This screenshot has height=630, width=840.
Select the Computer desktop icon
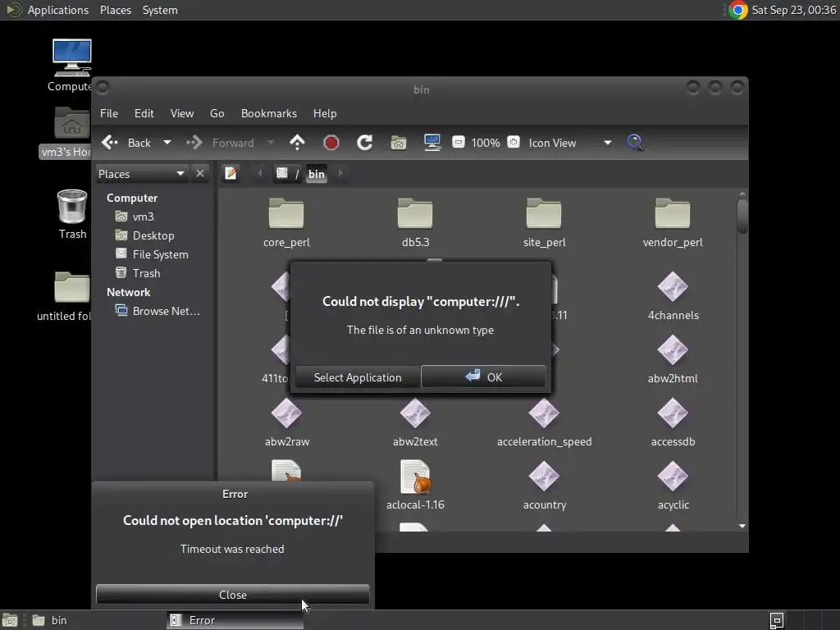click(71, 66)
